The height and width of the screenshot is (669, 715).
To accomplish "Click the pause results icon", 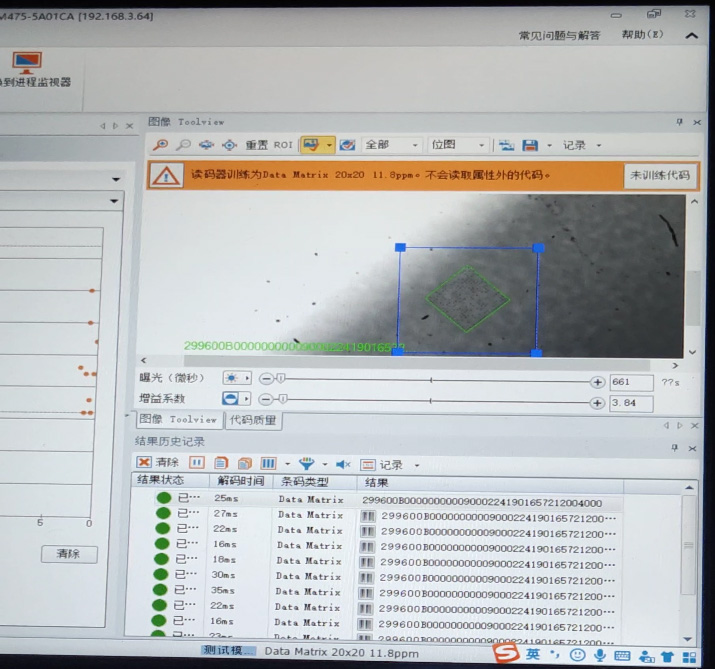I will [197, 462].
